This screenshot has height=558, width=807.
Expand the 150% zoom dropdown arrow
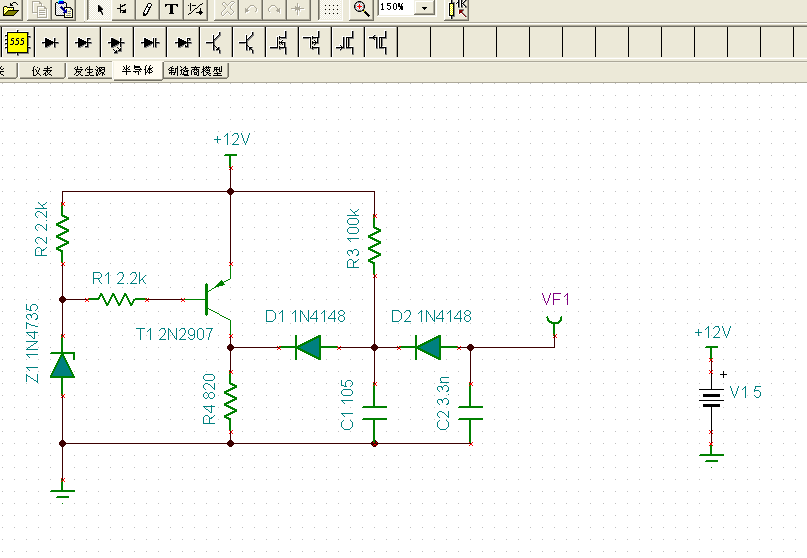[x=424, y=8]
